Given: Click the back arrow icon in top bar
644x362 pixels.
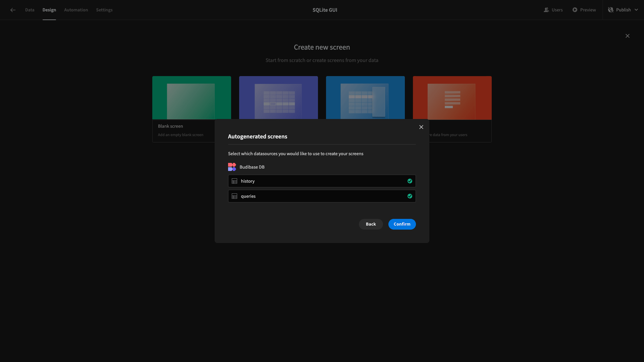Looking at the screenshot, I should pos(13,10).
